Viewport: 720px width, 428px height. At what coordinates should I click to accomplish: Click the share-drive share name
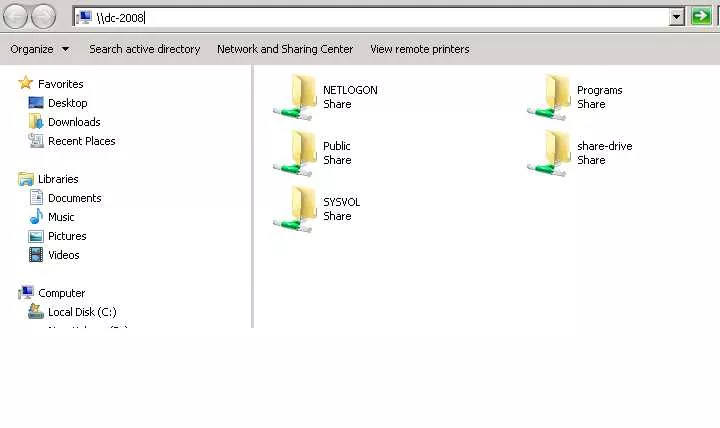tap(604, 146)
